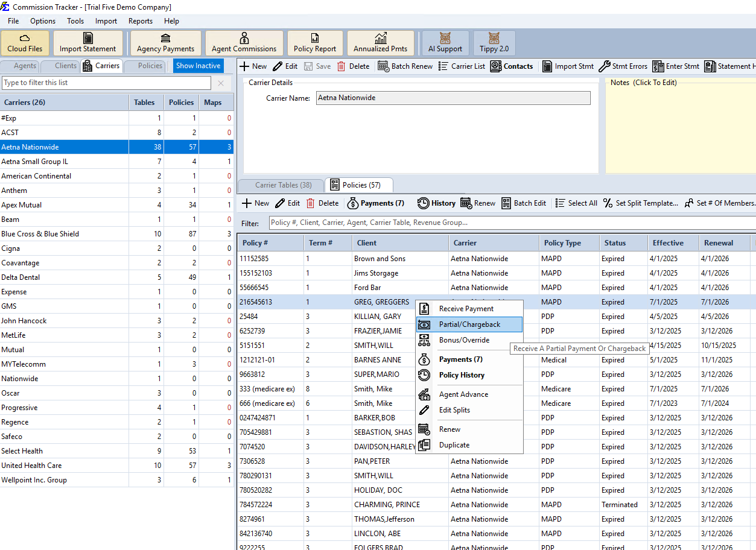The height and width of the screenshot is (550, 756).
Task: Open Payments (7) in policies toolbar
Action: coord(376,203)
